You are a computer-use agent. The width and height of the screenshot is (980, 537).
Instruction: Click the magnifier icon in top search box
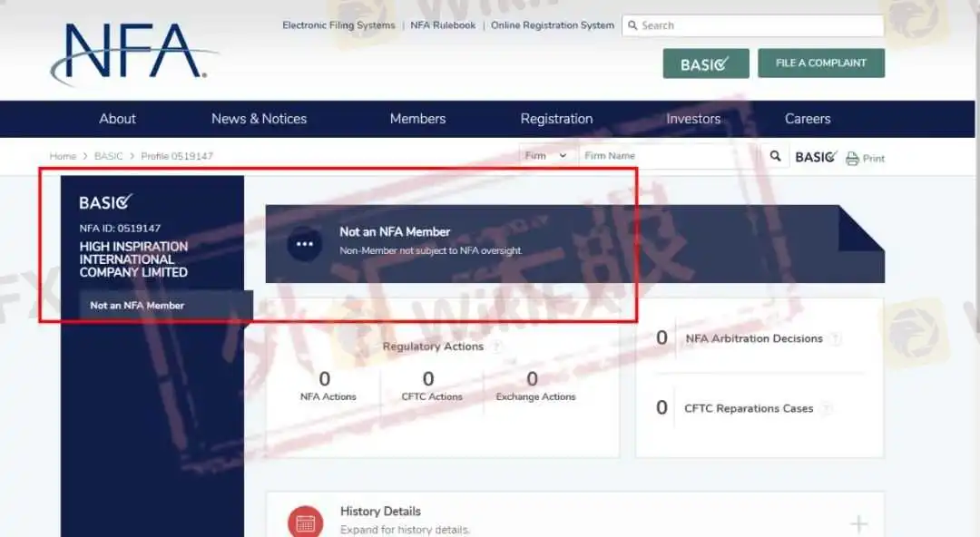point(632,25)
